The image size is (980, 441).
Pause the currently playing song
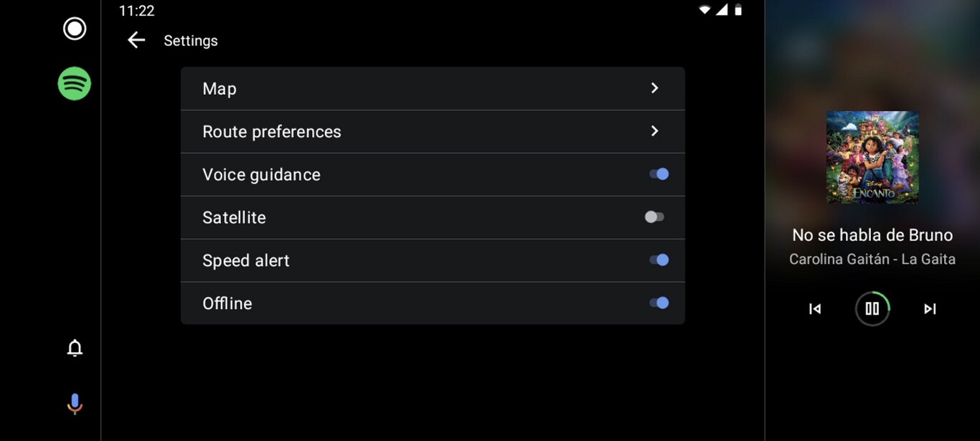coord(872,309)
